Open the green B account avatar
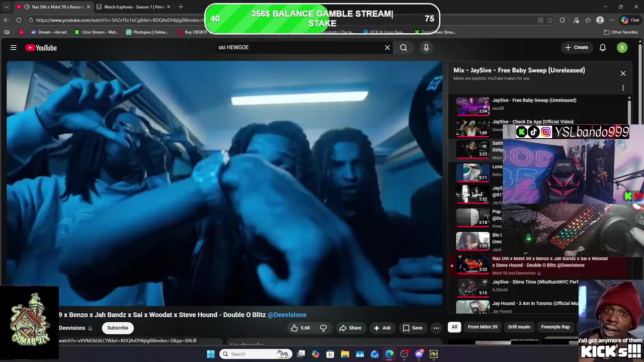The height and width of the screenshot is (362, 644). point(622,48)
